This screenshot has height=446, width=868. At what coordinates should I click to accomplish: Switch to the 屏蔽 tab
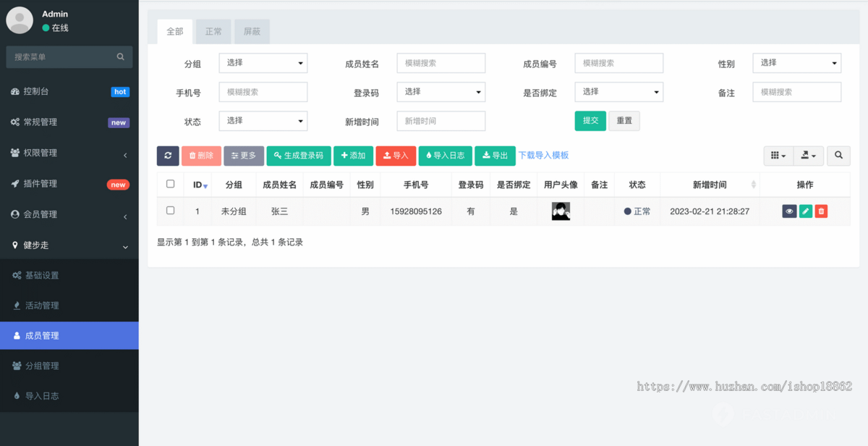pos(252,31)
